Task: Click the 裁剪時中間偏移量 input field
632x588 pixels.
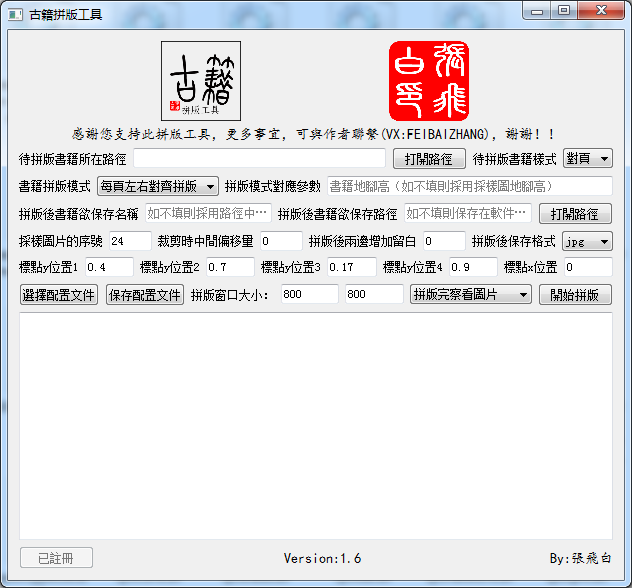Action: (280, 241)
